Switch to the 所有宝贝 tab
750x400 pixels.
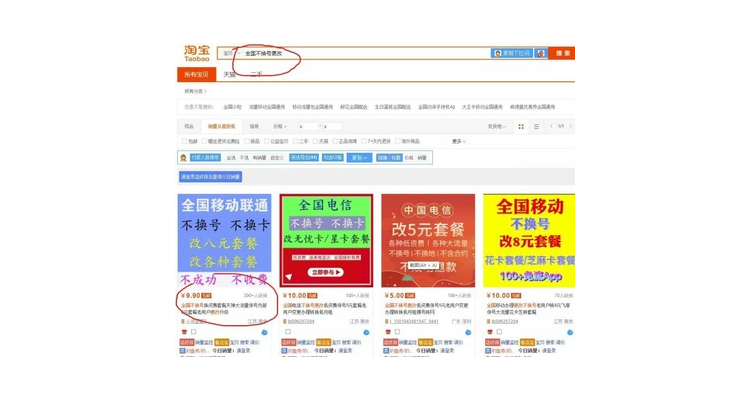pyautogui.click(x=196, y=75)
